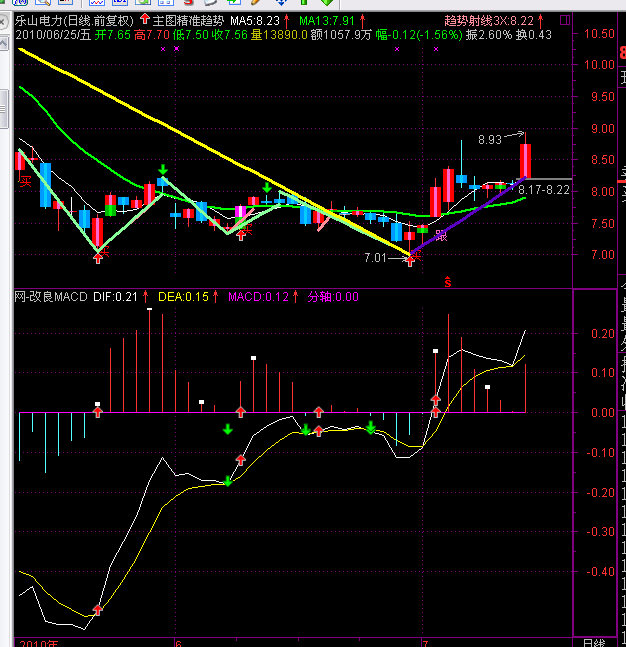Click the up-arrow scroll button on the left edge
626x647 pixels.
(x=3, y=43)
